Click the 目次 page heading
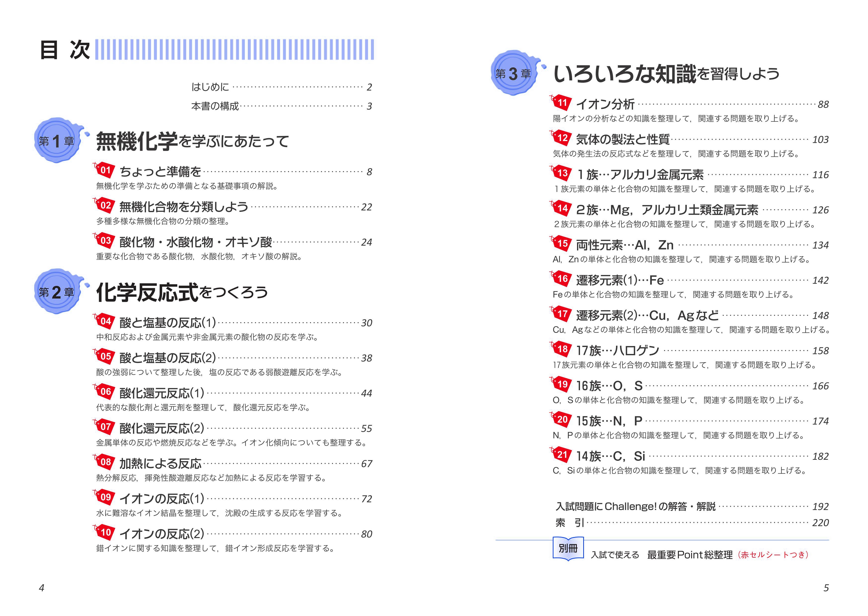The width and height of the screenshot is (868, 616). tap(65, 50)
